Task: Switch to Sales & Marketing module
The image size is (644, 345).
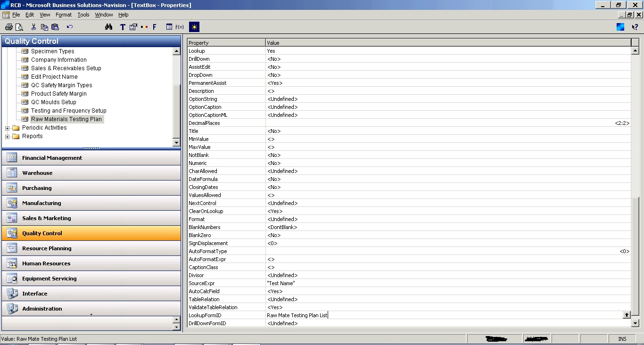Action: pos(91,218)
